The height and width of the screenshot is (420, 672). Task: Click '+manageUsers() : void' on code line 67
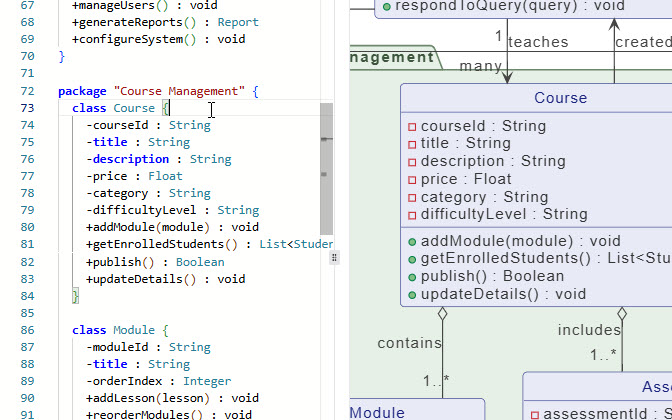145,6
